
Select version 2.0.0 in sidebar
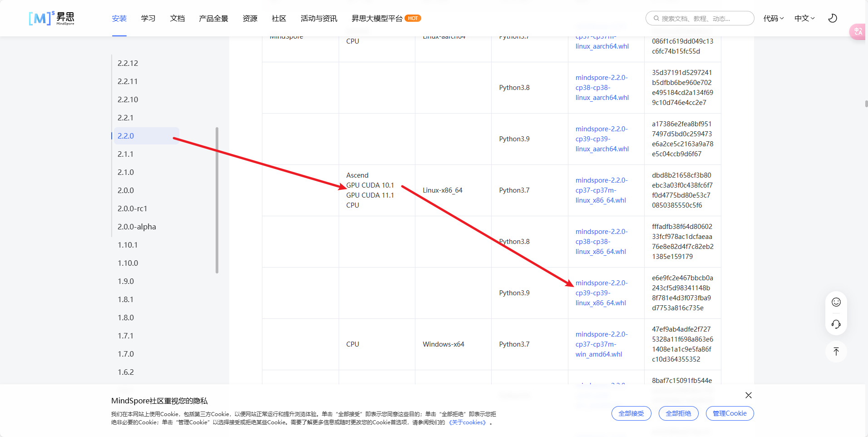(x=126, y=190)
